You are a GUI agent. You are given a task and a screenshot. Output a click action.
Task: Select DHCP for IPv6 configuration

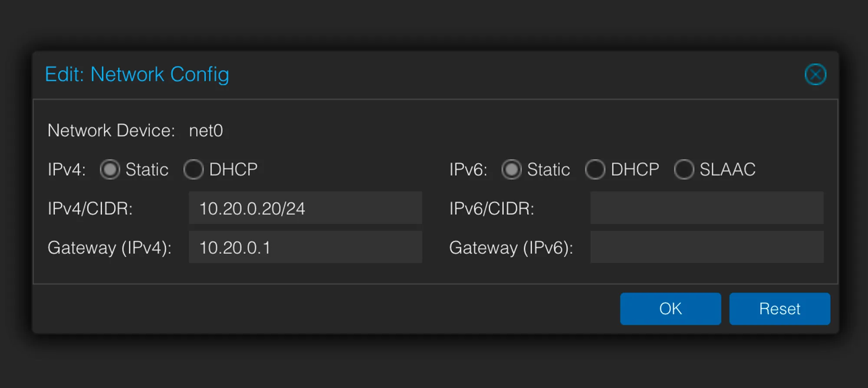tap(595, 170)
